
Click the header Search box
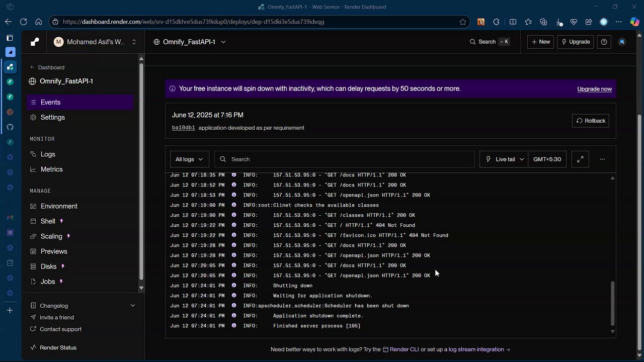pyautogui.click(x=490, y=42)
